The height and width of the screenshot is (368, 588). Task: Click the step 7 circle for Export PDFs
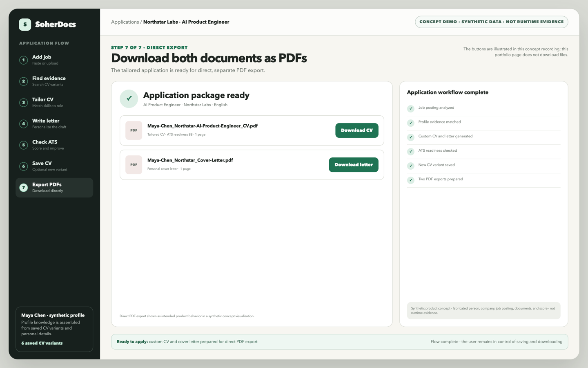24,188
